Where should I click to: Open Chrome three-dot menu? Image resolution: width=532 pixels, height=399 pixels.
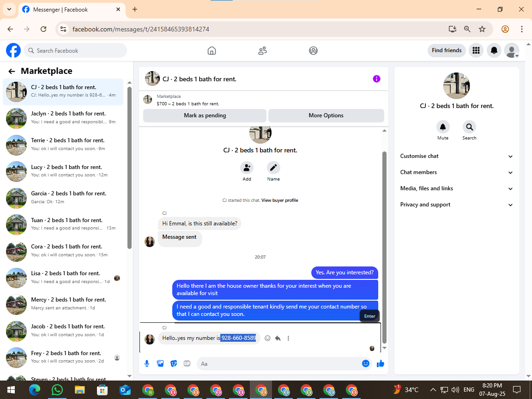(522, 29)
